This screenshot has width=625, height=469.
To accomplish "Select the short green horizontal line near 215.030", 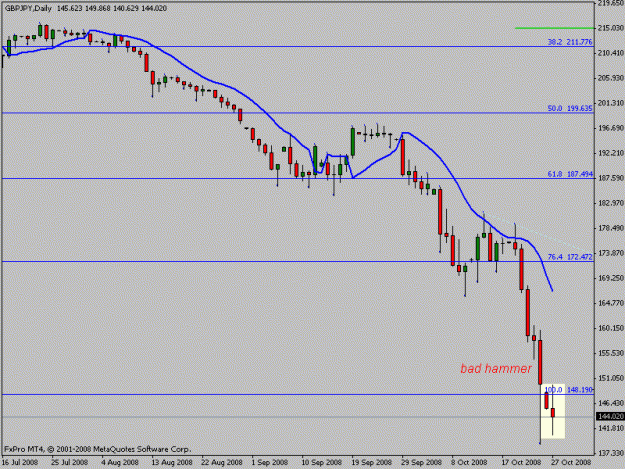I will point(554,28).
